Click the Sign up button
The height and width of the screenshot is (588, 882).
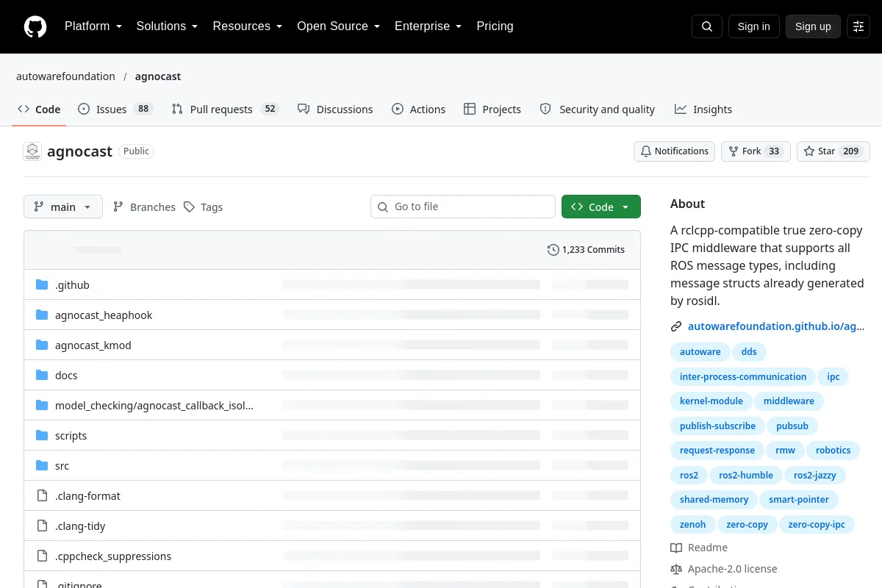pos(813,26)
